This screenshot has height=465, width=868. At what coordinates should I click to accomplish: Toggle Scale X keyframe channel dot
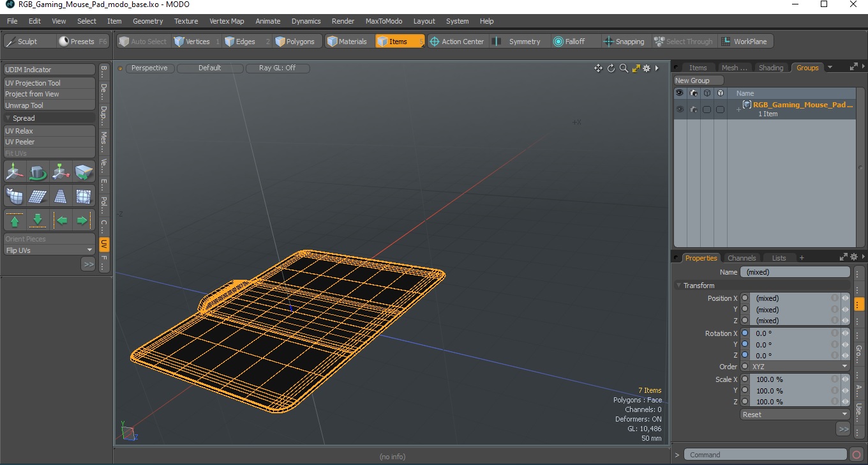tap(745, 379)
